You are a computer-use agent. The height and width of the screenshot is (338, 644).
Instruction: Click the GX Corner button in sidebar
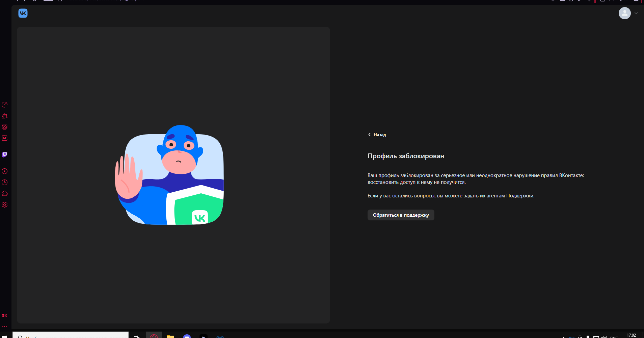point(5,316)
